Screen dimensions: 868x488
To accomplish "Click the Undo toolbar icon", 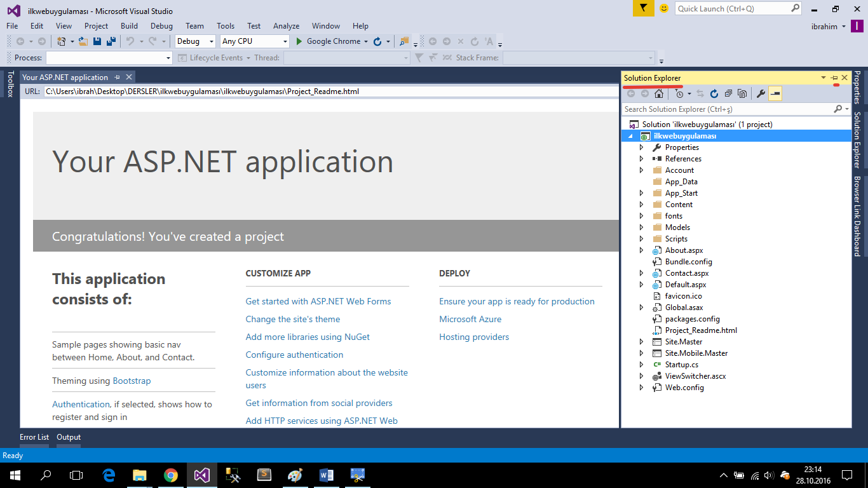I will (x=130, y=41).
